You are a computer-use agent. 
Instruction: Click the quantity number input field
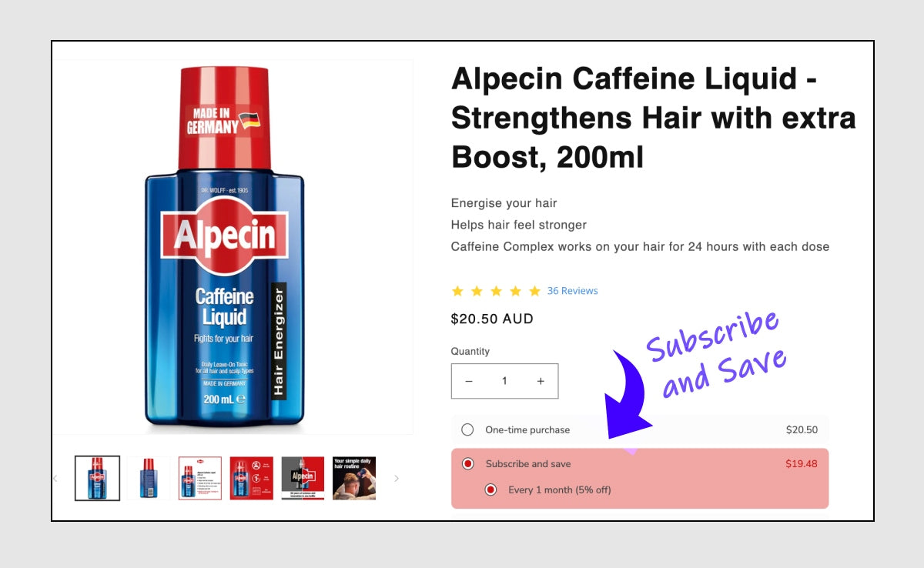point(504,381)
